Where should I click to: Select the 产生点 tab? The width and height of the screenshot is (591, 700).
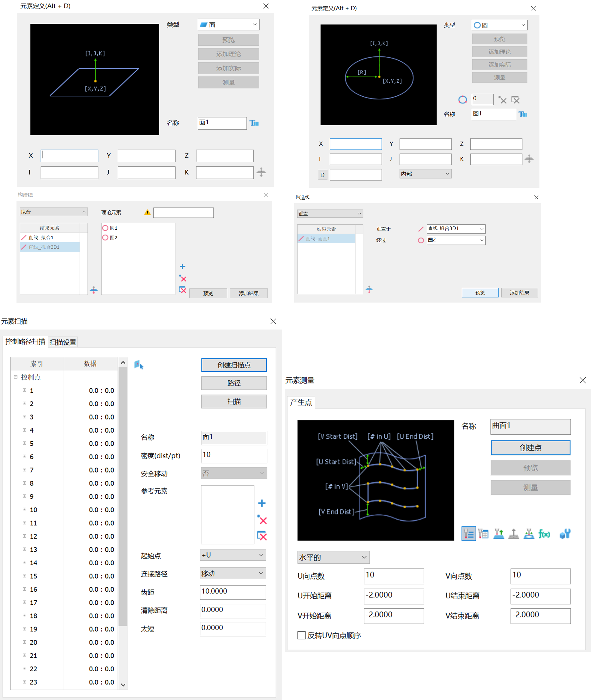coord(301,402)
